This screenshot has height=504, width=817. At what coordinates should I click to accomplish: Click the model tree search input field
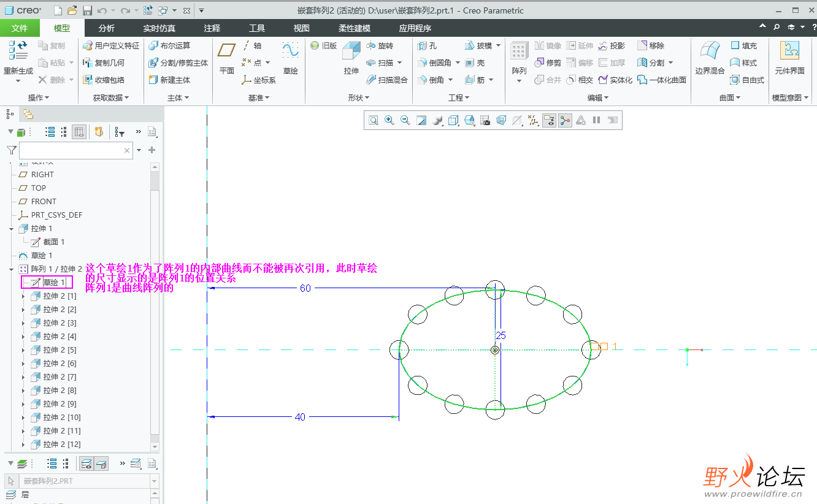76,150
